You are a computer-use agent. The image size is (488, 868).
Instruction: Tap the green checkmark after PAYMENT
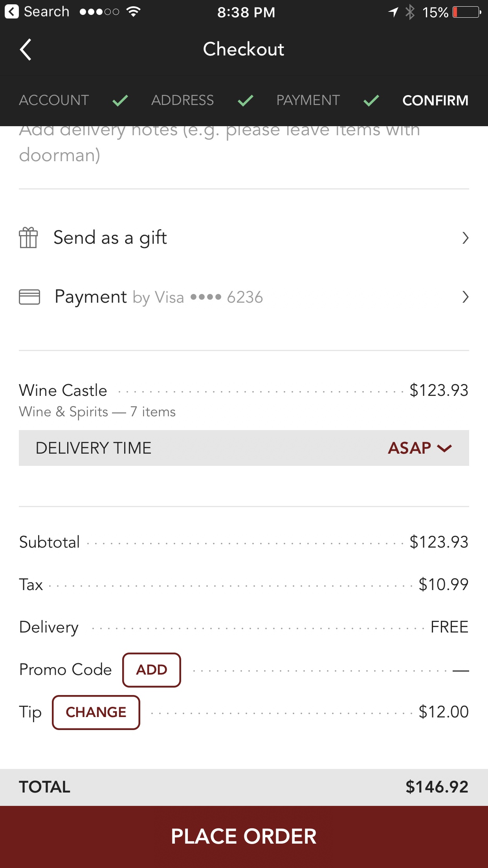371,101
